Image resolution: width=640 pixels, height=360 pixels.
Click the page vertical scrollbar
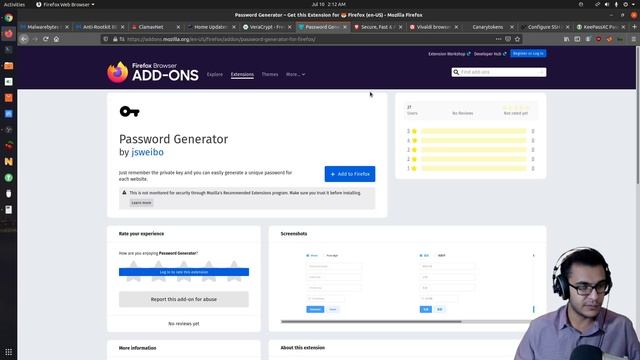click(x=638, y=114)
